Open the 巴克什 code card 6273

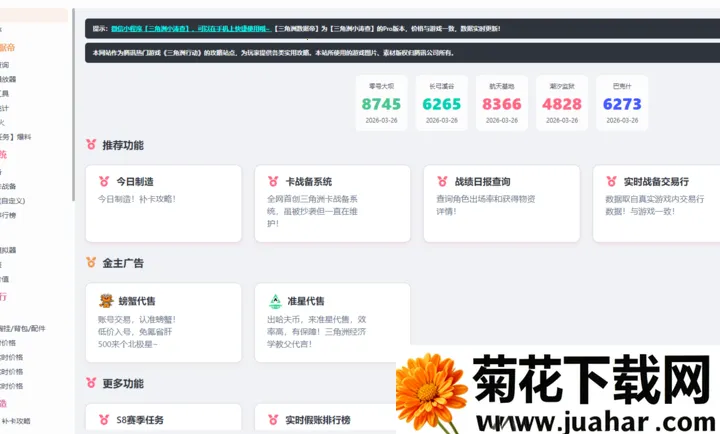point(622,103)
